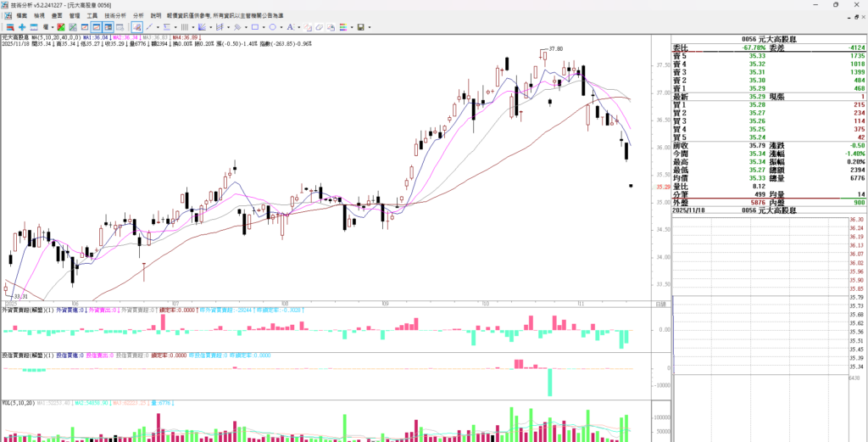Click the blue crosshair plus toolbar icon
This screenshot has height=442, width=868.
tap(22, 27)
